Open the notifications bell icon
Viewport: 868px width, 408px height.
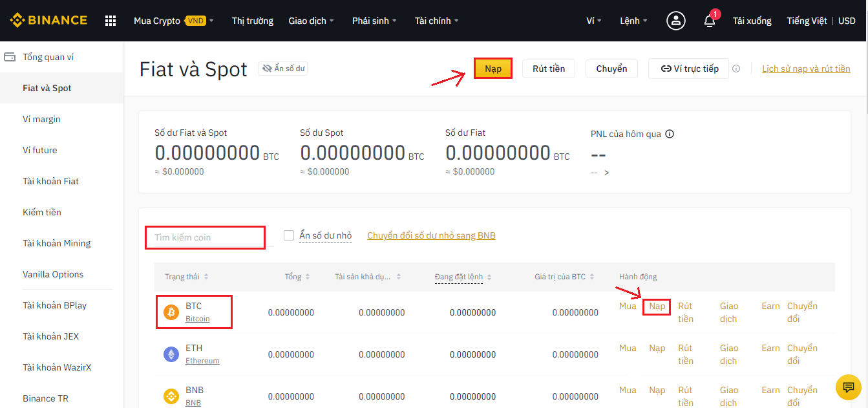pos(710,21)
